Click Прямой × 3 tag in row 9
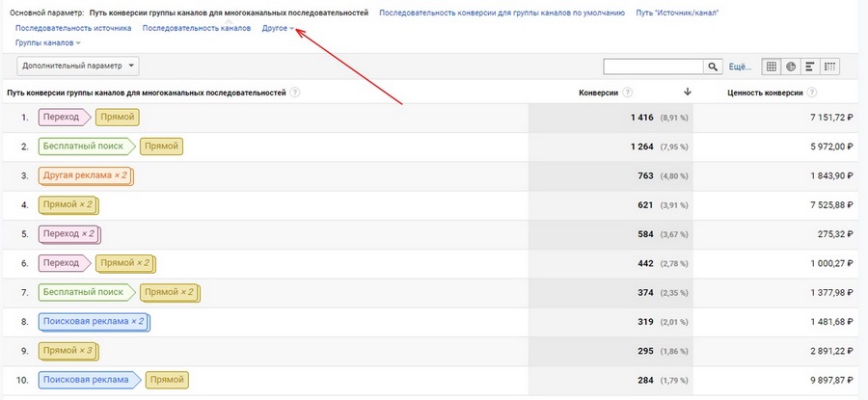The height and width of the screenshot is (400, 868). [x=68, y=351]
